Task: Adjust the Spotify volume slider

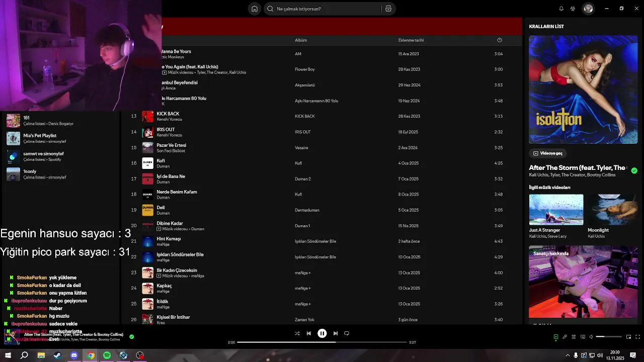Action: point(609,337)
